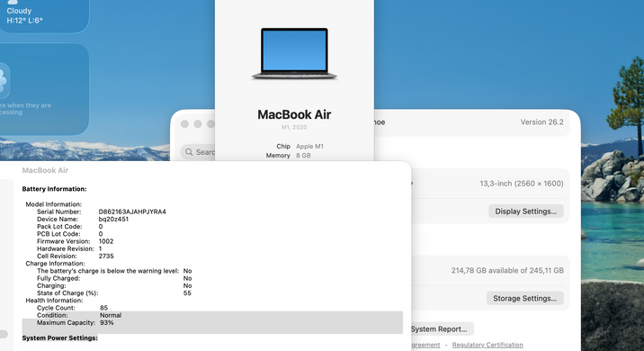Viewport: 644px width, 351px height.
Task: Select the Device Name value bq20z451
Action: tap(113, 219)
